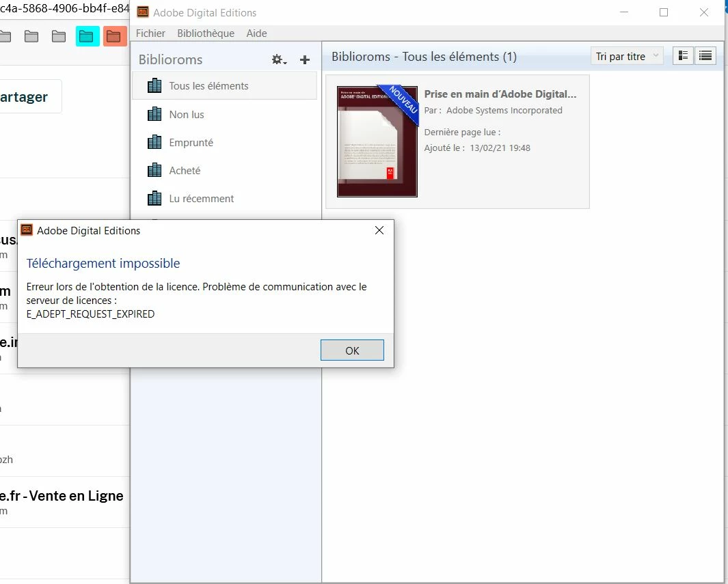Switch to thumbnail view
This screenshot has height=584, width=728.
(x=683, y=55)
